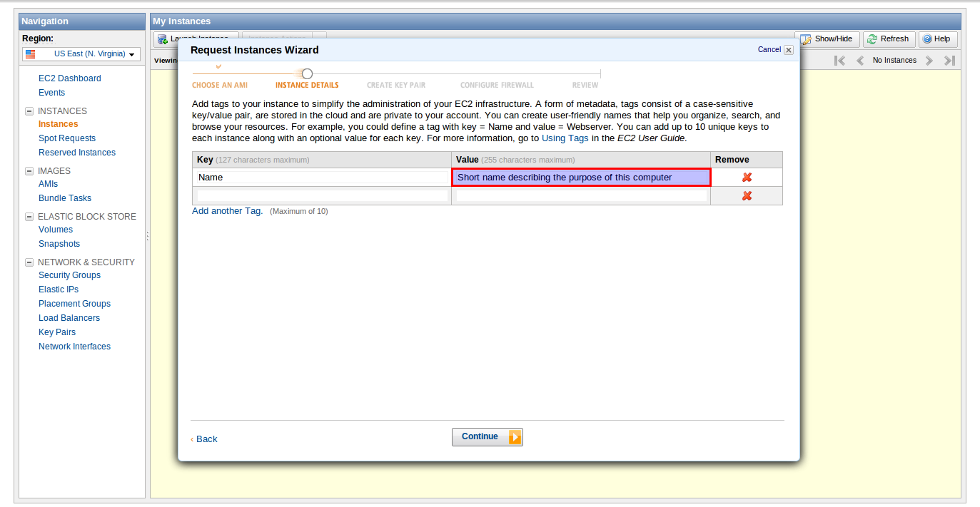Open Snapshots
The height and width of the screenshot is (507, 980).
pyautogui.click(x=59, y=244)
